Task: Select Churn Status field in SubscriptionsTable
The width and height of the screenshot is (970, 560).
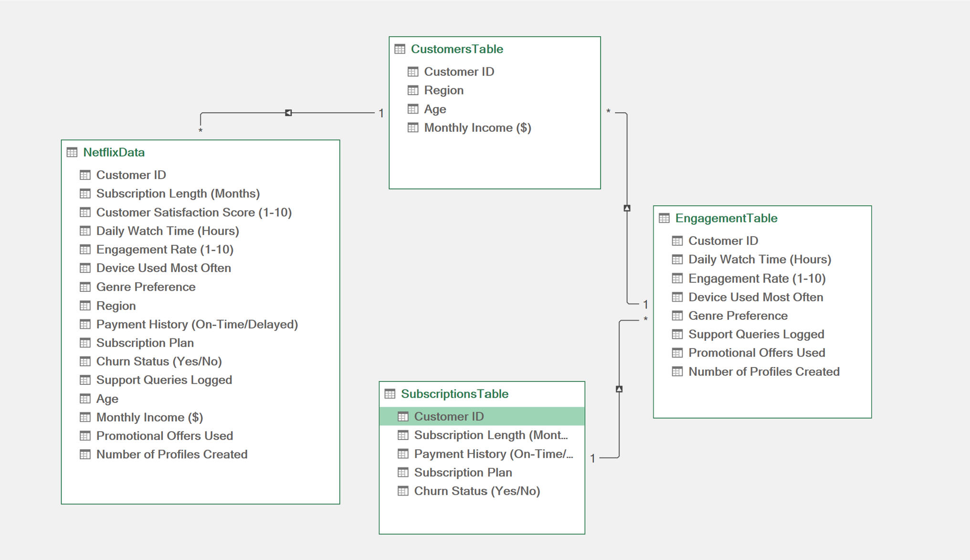Action: tap(476, 491)
